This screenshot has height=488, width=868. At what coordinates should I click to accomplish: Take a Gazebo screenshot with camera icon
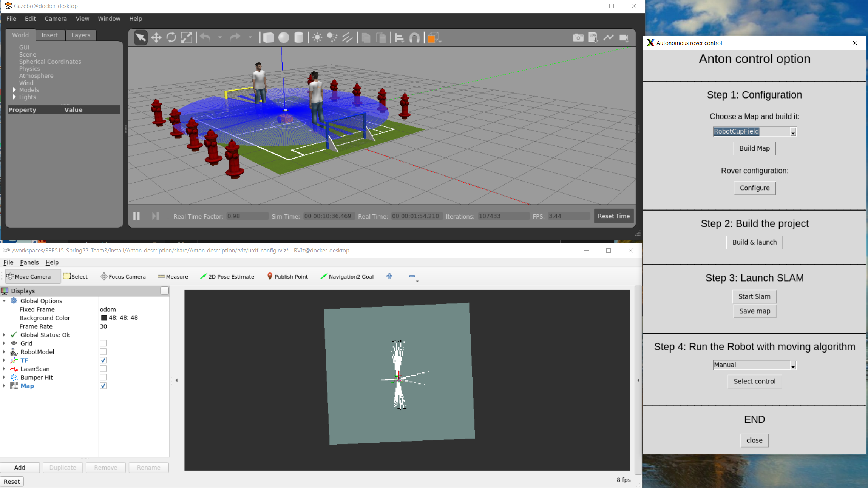578,38
